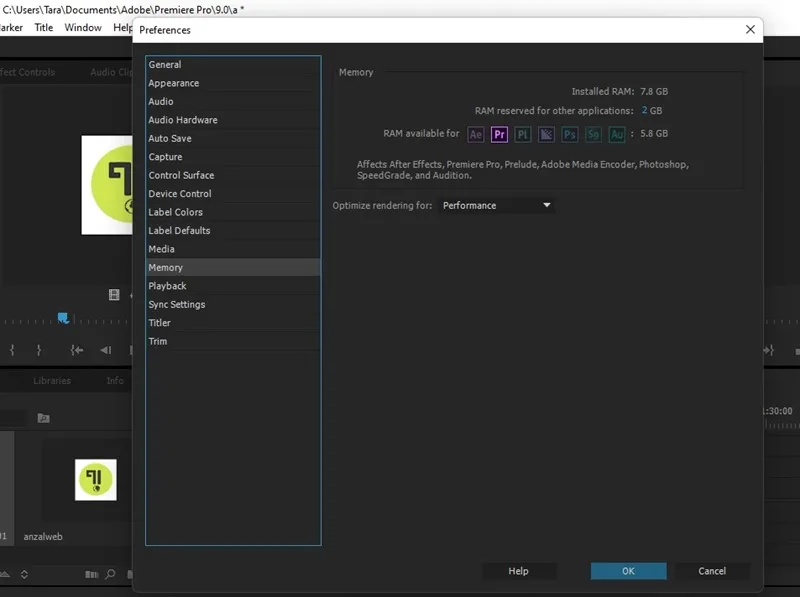Screen dimensions: 800x597
Task: Click the Audition Au icon
Action: pos(617,134)
